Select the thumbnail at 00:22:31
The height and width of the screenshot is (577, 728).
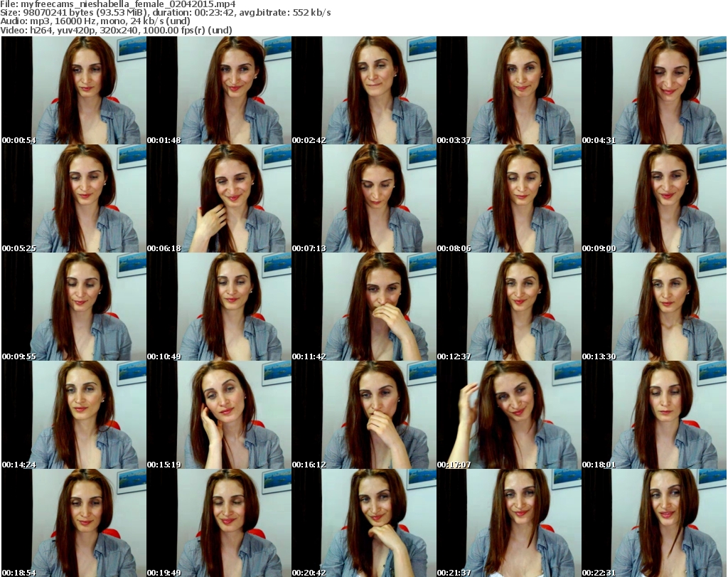pyautogui.click(x=654, y=523)
